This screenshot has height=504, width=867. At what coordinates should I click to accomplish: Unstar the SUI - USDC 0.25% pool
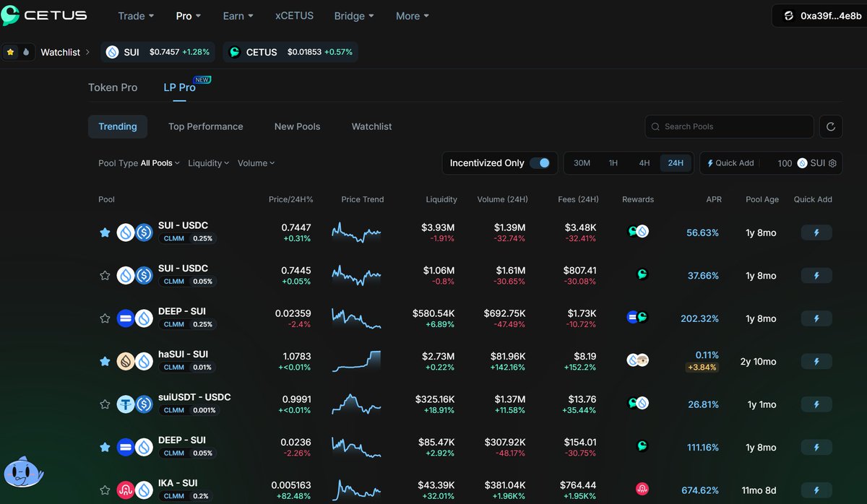click(105, 233)
